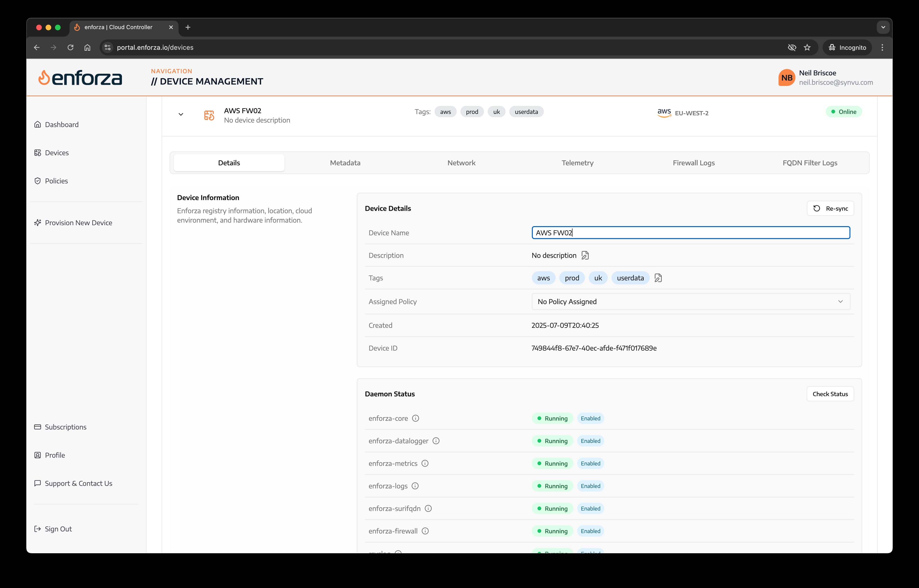Click the Online status badge
Viewport: 919px width, 588px height.
[x=844, y=112]
